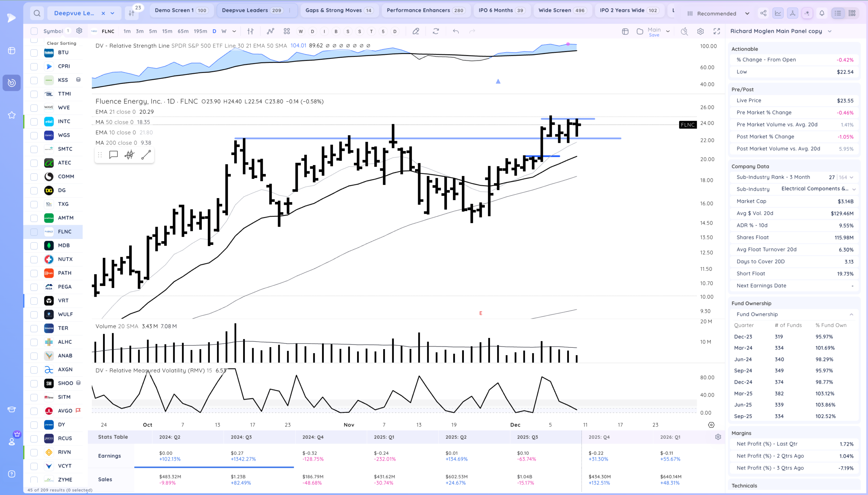Click Clear Sorting link
The image size is (868, 495).
point(61,43)
